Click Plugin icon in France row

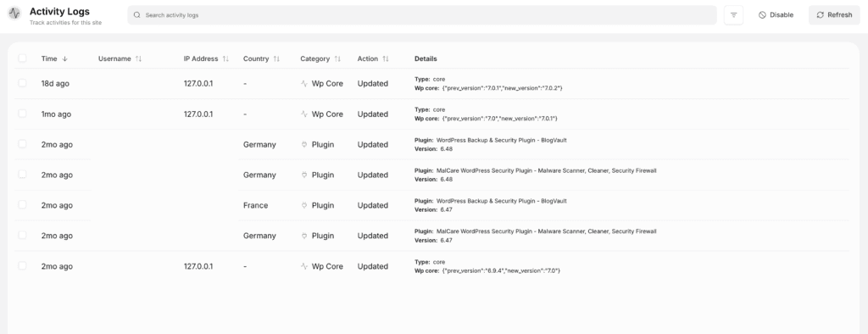pos(304,205)
